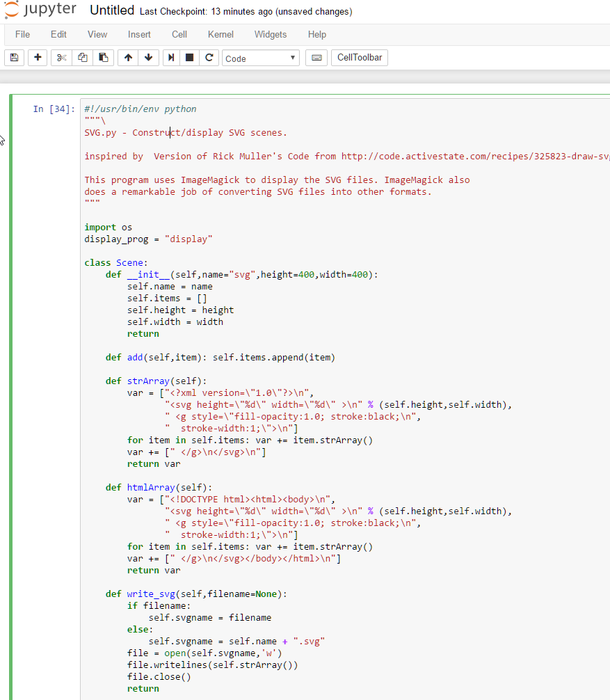Click 'self.svgname = filename' line
The image size is (610, 700).
(210, 618)
